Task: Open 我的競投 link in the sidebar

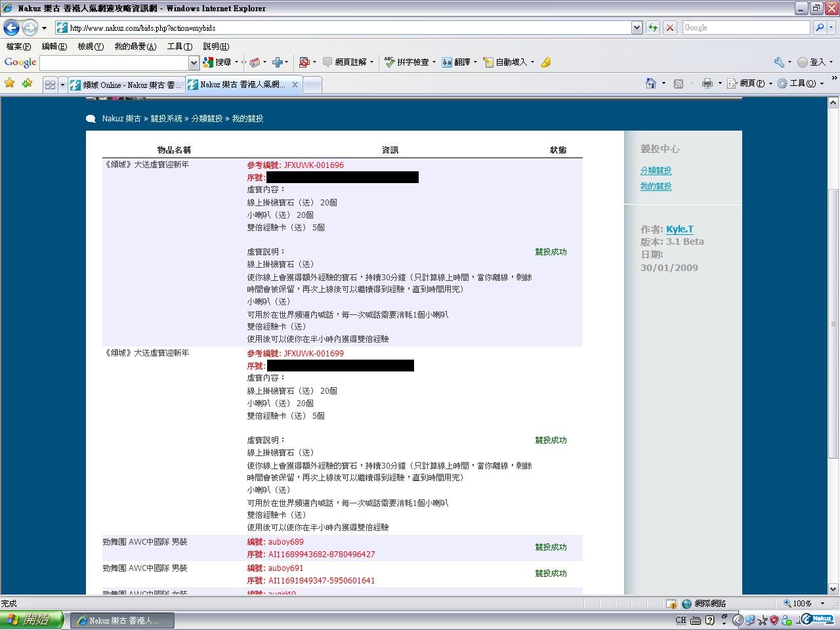Action: 656,186
